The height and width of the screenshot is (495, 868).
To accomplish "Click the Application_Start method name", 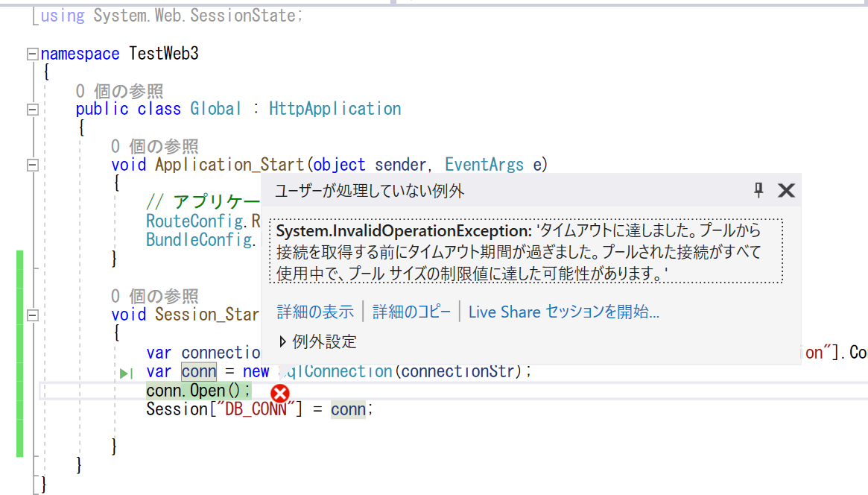I will coord(229,165).
